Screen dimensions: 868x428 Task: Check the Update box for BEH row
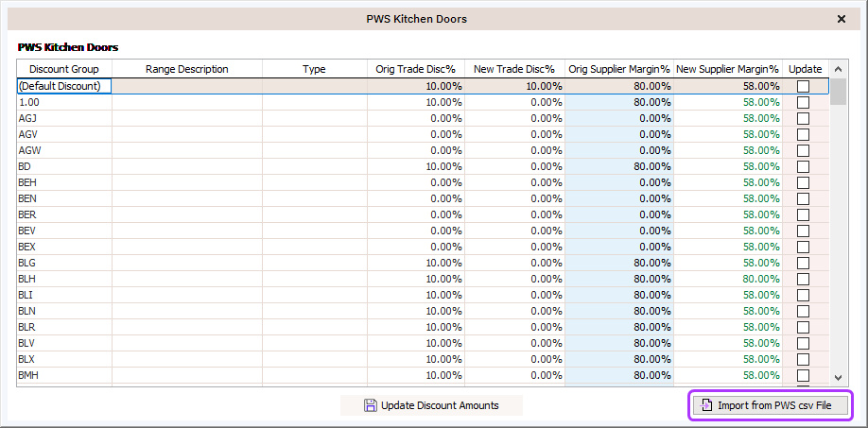click(x=803, y=182)
